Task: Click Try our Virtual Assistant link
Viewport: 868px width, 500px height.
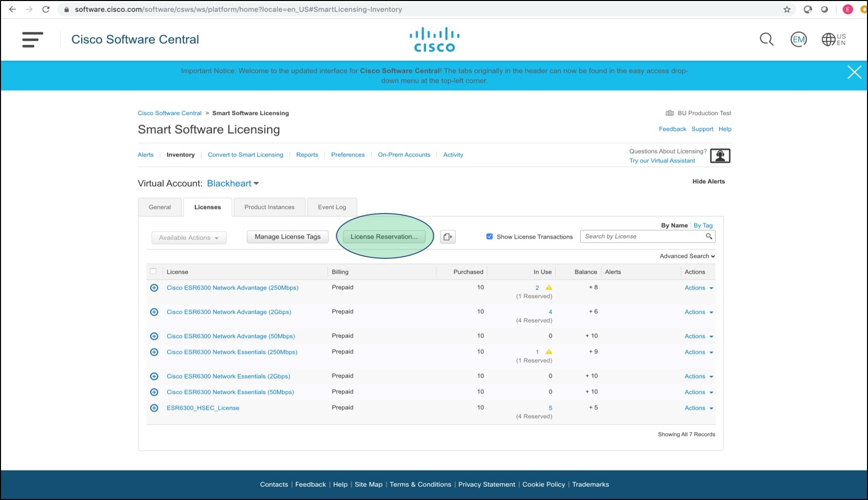Action: pos(662,161)
